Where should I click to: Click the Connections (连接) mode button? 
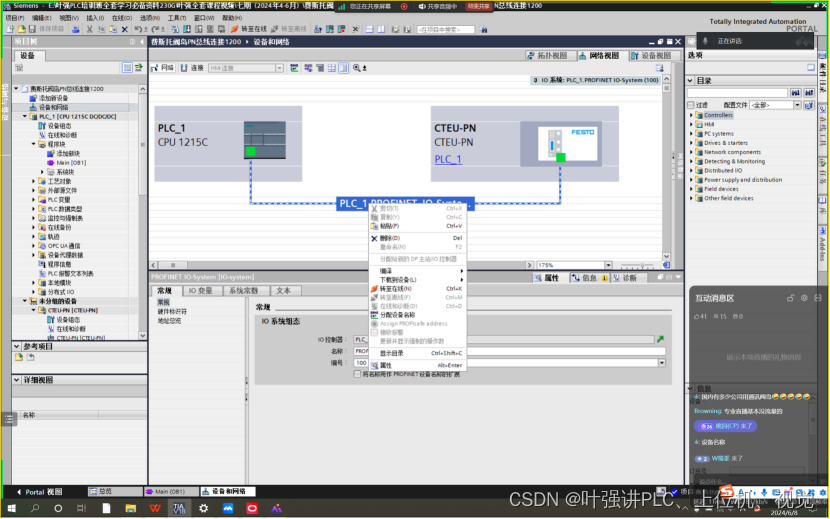pos(192,68)
